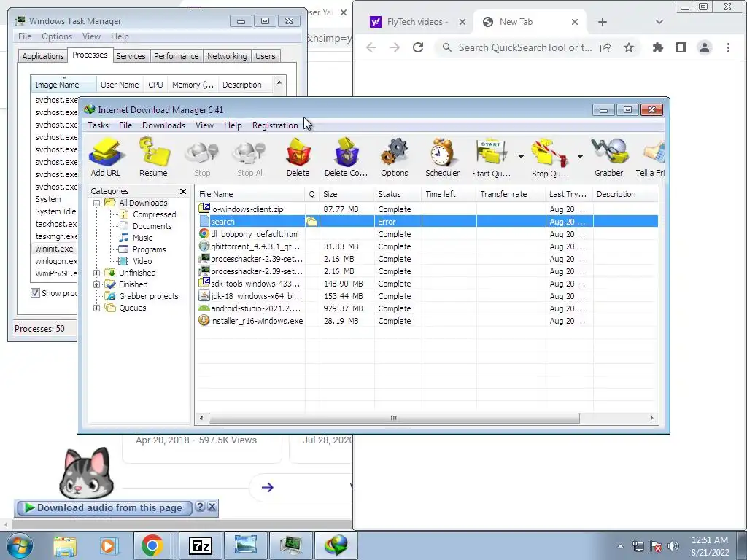Open the Windows Start button
747x560 pixels.
point(19,545)
